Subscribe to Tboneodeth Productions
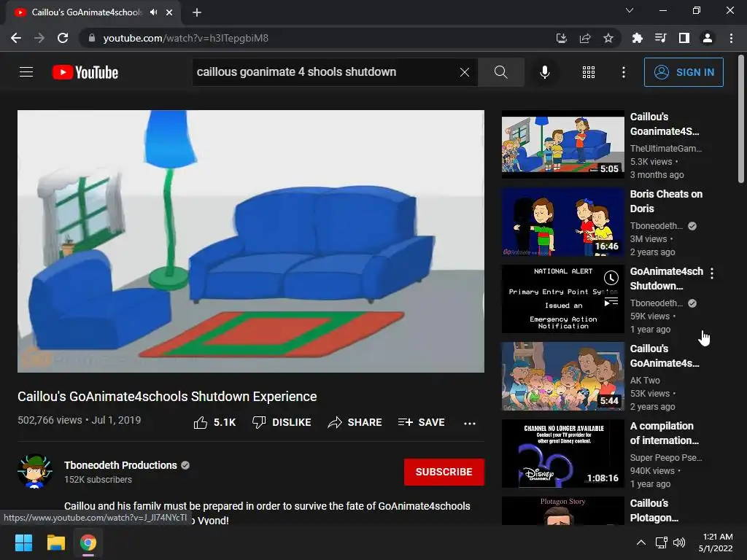 pos(444,472)
